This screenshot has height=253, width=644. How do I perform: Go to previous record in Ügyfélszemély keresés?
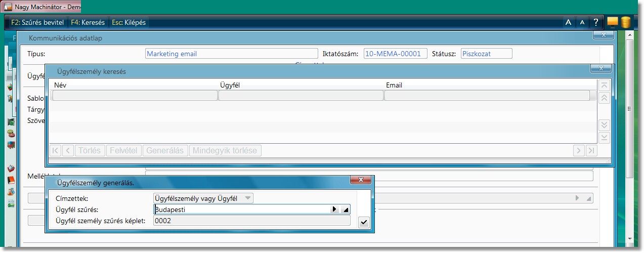click(x=68, y=150)
